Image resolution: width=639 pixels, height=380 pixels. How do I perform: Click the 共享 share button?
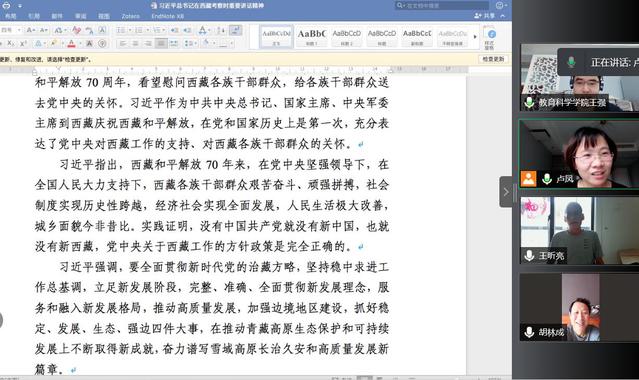click(x=485, y=15)
